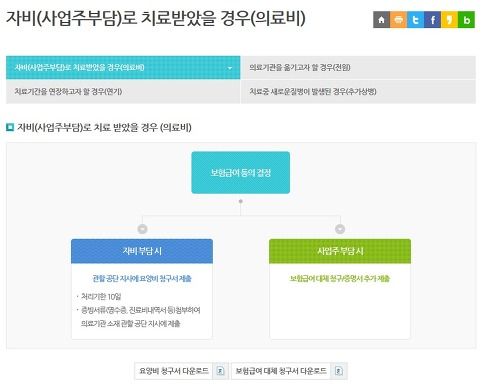Screen dimensions: 500x384
Task: Click section heading 자비(사업주부담)로 치료 받았을 경우
Action: (x=104, y=127)
